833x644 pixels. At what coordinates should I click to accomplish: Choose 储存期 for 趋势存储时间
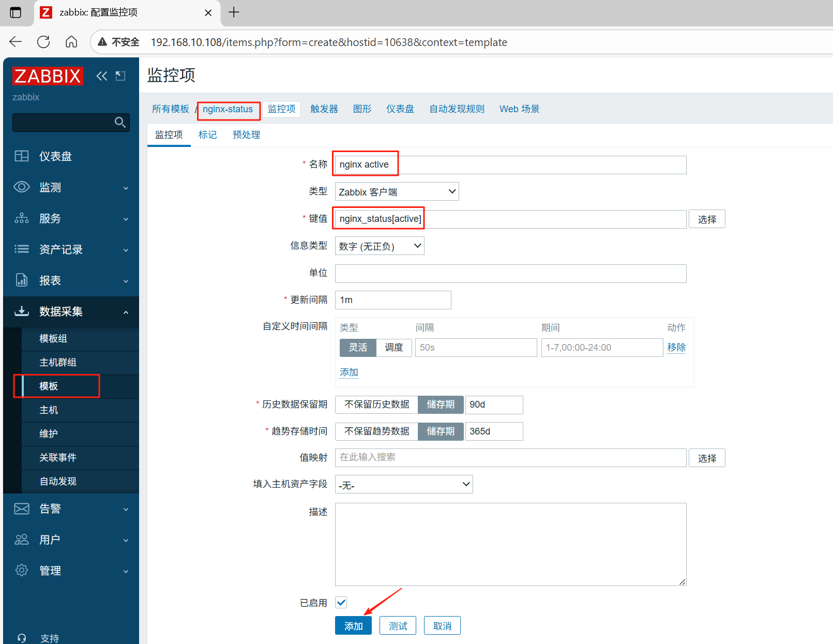(x=441, y=431)
